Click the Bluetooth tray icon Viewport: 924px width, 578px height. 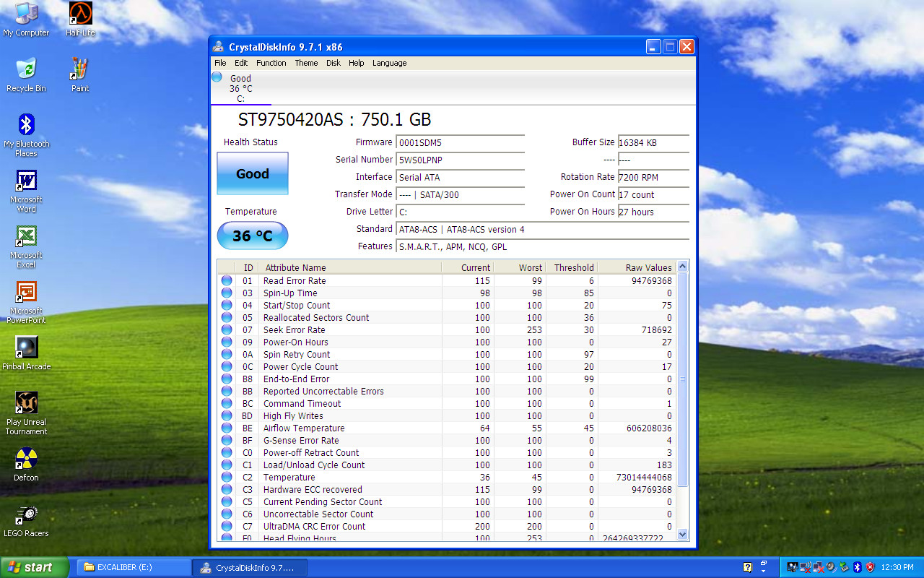(858, 567)
